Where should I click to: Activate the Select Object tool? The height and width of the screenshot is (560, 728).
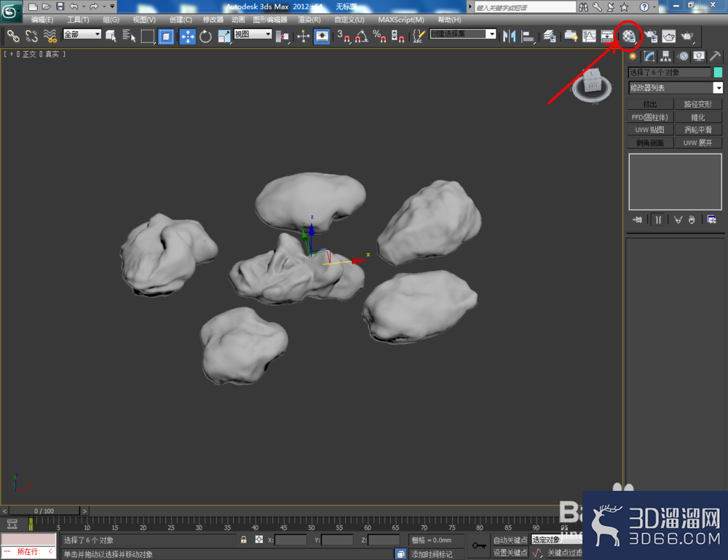click(x=111, y=36)
